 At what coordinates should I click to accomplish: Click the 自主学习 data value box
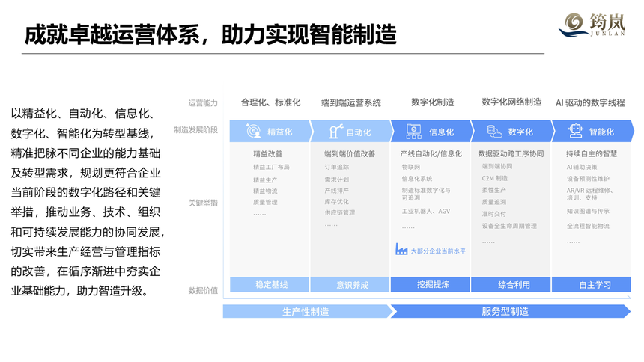pyautogui.click(x=591, y=284)
